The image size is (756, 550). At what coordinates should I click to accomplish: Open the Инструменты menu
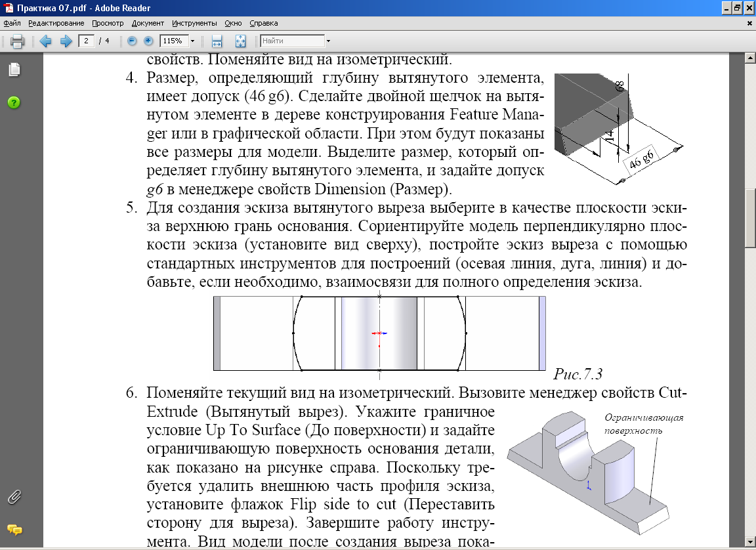pos(194,23)
